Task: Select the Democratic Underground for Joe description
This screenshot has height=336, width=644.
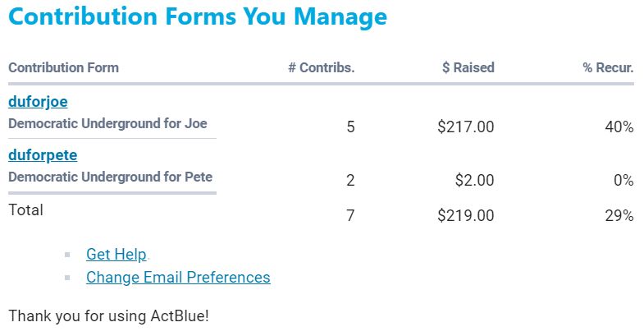Action: (107, 124)
